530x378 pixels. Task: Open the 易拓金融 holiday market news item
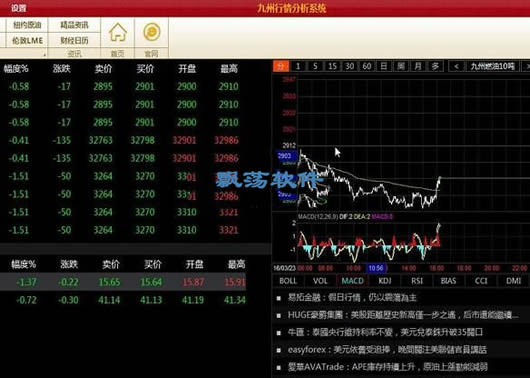point(352,298)
